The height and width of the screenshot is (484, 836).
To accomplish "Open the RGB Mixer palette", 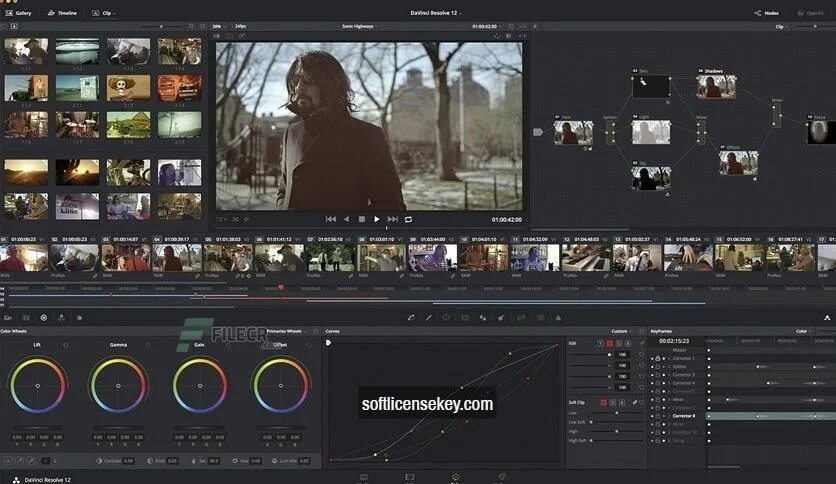I will pyautogui.click(x=61, y=318).
